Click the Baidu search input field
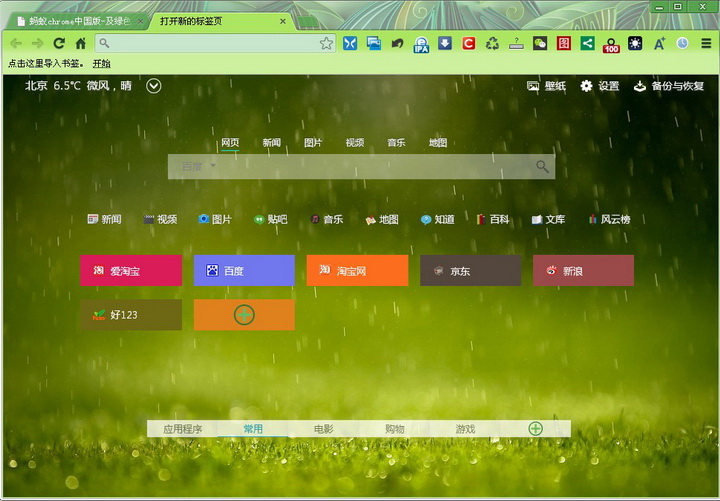Screen dimensions: 720x501 point(374,166)
